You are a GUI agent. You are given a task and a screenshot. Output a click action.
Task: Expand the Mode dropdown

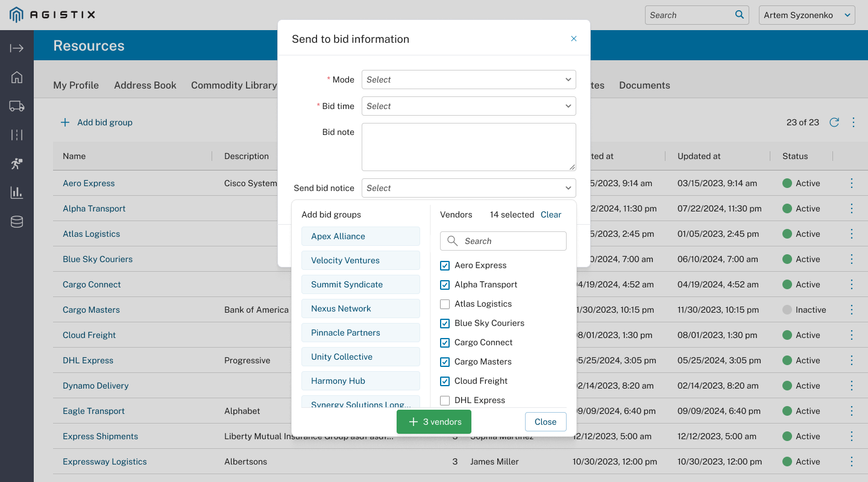click(468, 80)
